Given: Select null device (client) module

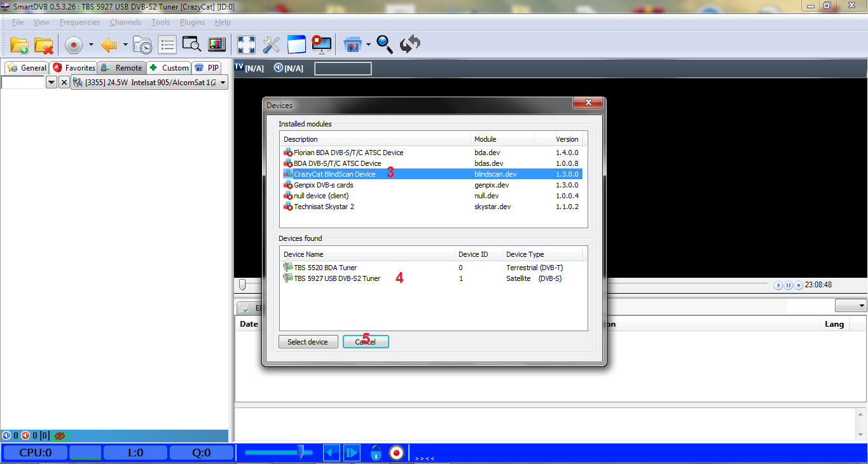Looking at the screenshot, I should click(x=432, y=196).
